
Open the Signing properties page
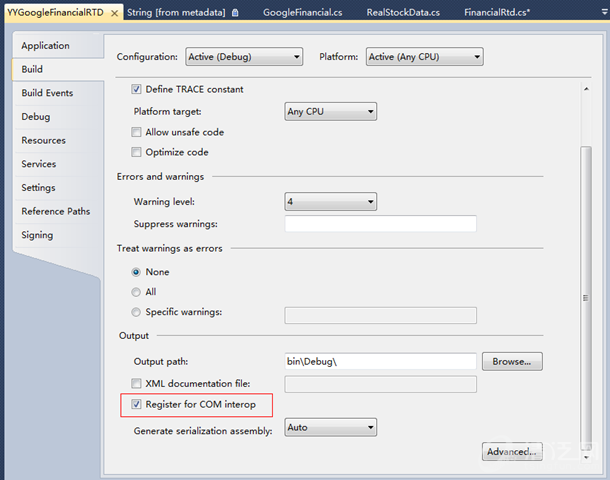click(x=38, y=235)
